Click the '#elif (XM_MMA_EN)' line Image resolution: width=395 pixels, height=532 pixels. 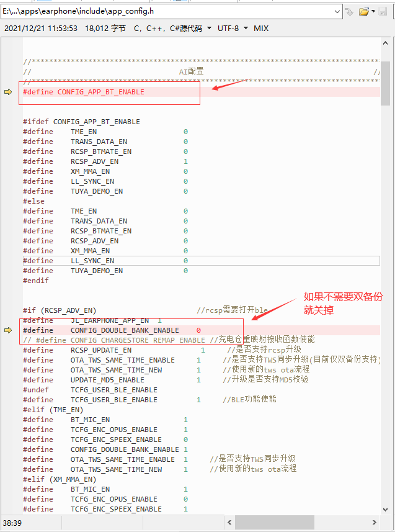coord(60,479)
